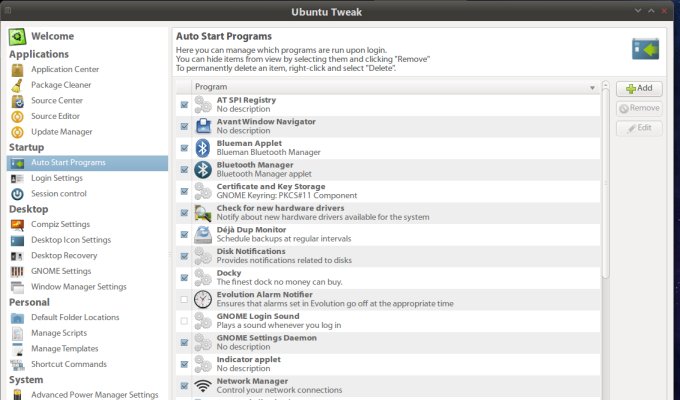Viewport: 680px width, 400px height.
Task: Select the Bluetooth Manager row
Action: (390, 169)
